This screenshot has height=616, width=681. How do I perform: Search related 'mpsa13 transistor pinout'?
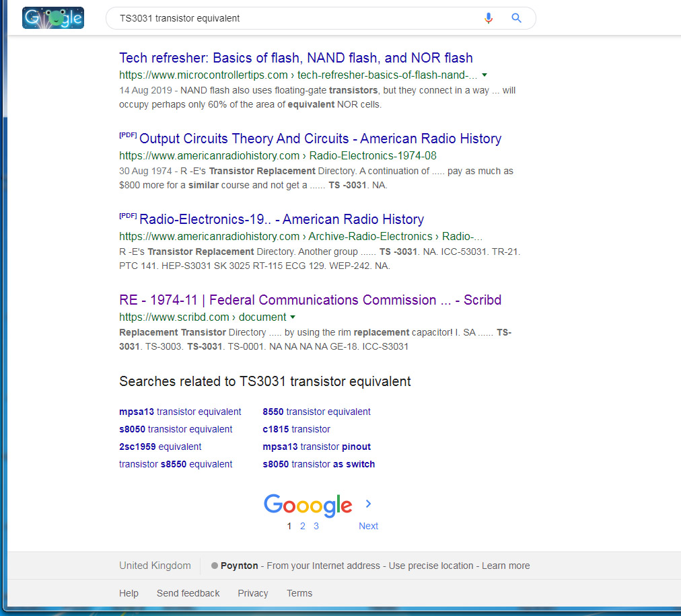pos(317,447)
